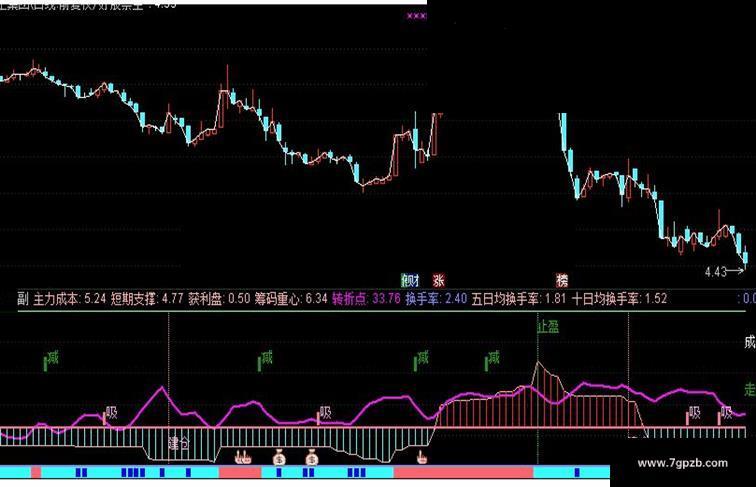Click the money bag icon nearest the double-hand icon

pyautogui.click(x=279, y=457)
